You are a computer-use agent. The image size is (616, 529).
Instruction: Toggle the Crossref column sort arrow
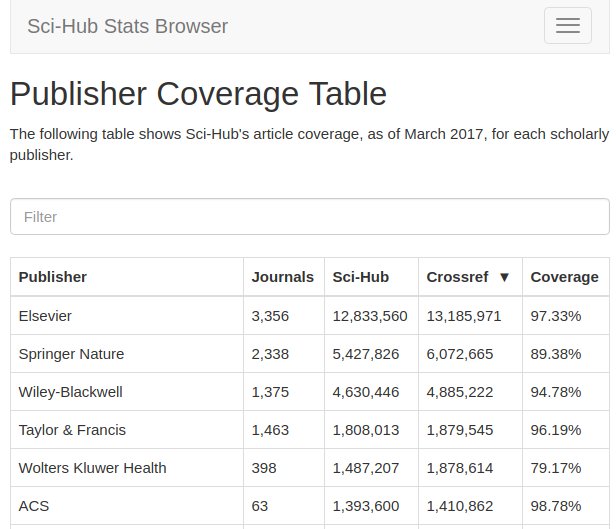click(x=504, y=277)
